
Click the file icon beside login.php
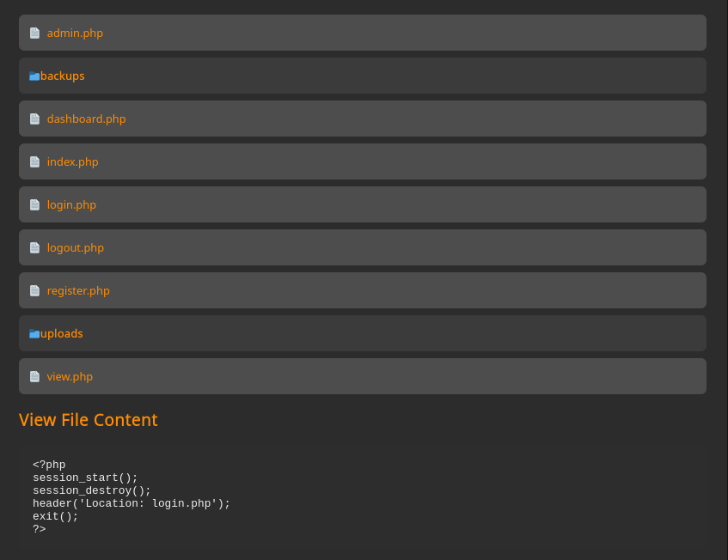[35, 204]
